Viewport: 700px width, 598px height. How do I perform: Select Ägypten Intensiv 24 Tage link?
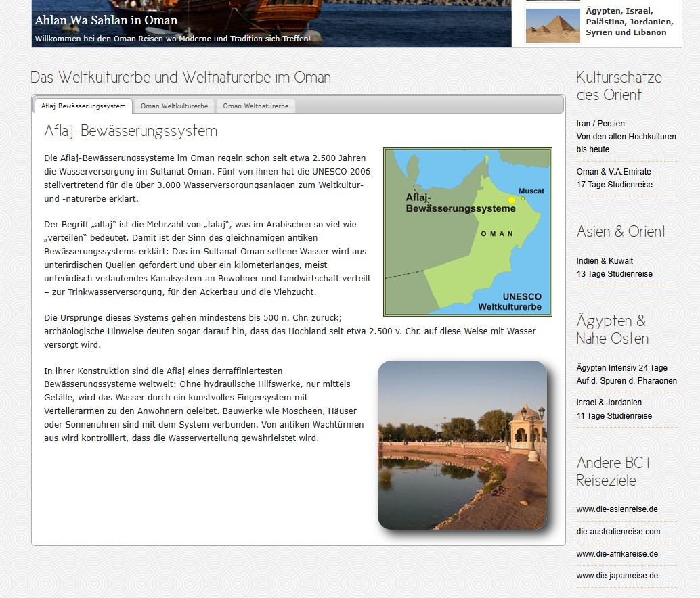[x=621, y=368]
